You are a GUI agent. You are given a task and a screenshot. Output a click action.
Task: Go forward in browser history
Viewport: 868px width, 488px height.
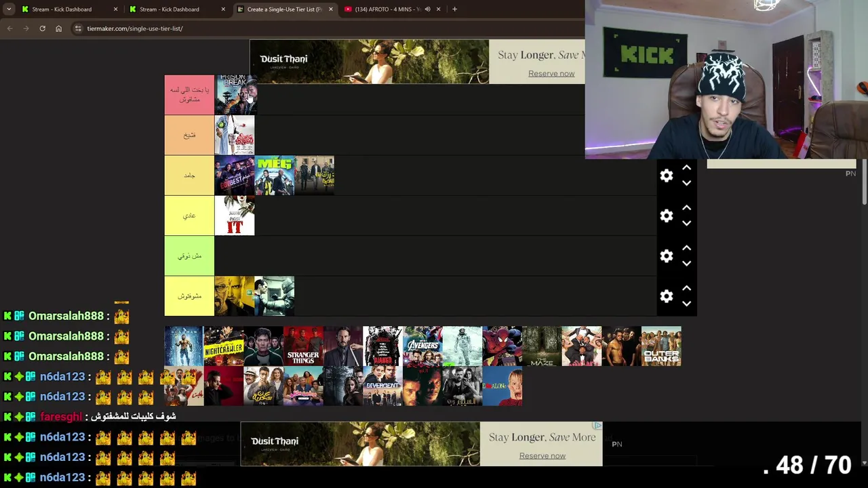26,28
